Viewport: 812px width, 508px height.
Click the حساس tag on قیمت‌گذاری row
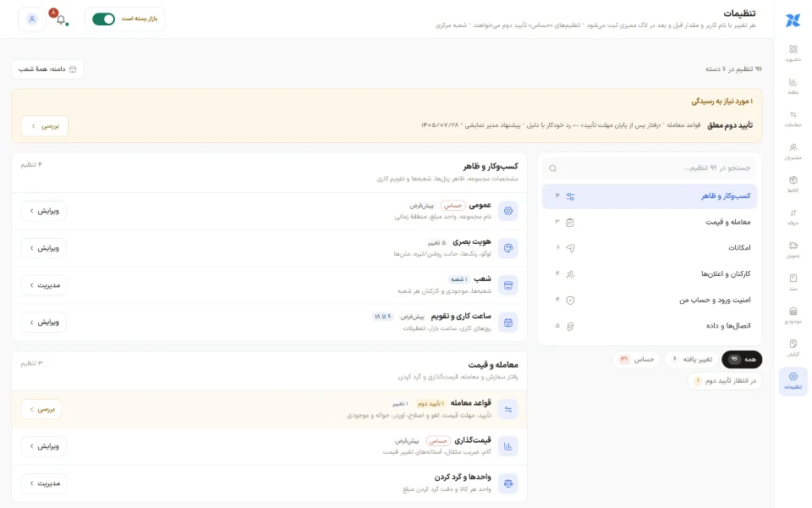coord(438,441)
